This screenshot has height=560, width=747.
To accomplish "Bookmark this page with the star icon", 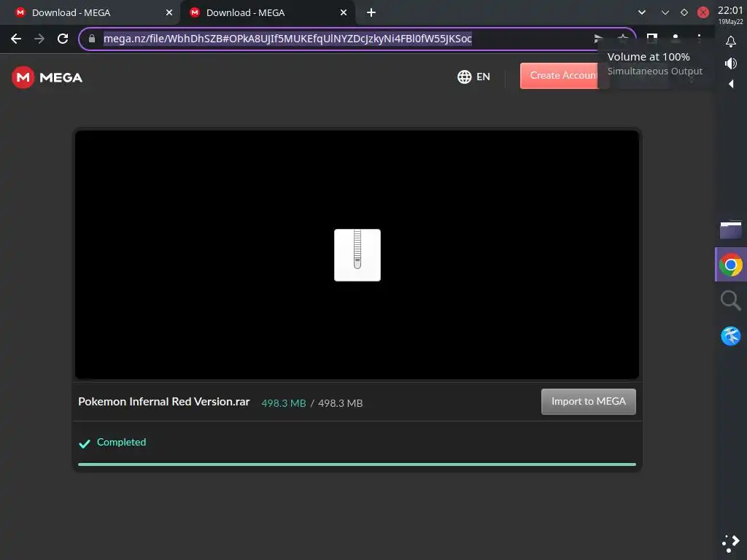I will [x=622, y=38].
